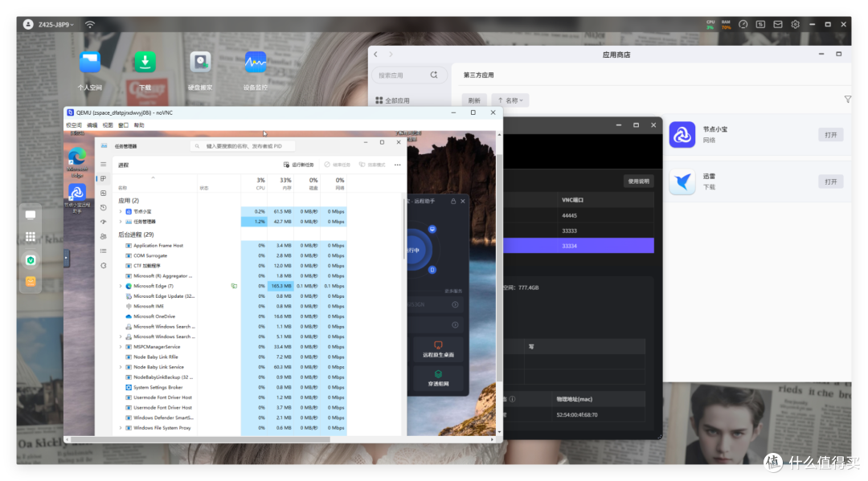Open Task Manager Details list icon

103,251
